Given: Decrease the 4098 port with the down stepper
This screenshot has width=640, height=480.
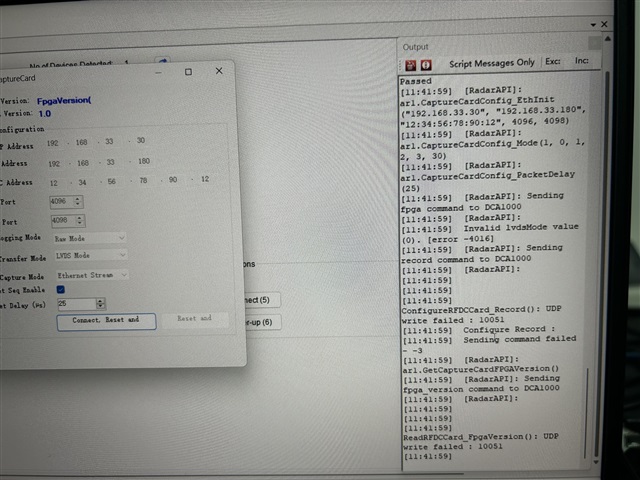Looking at the screenshot, I should (x=80, y=223).
